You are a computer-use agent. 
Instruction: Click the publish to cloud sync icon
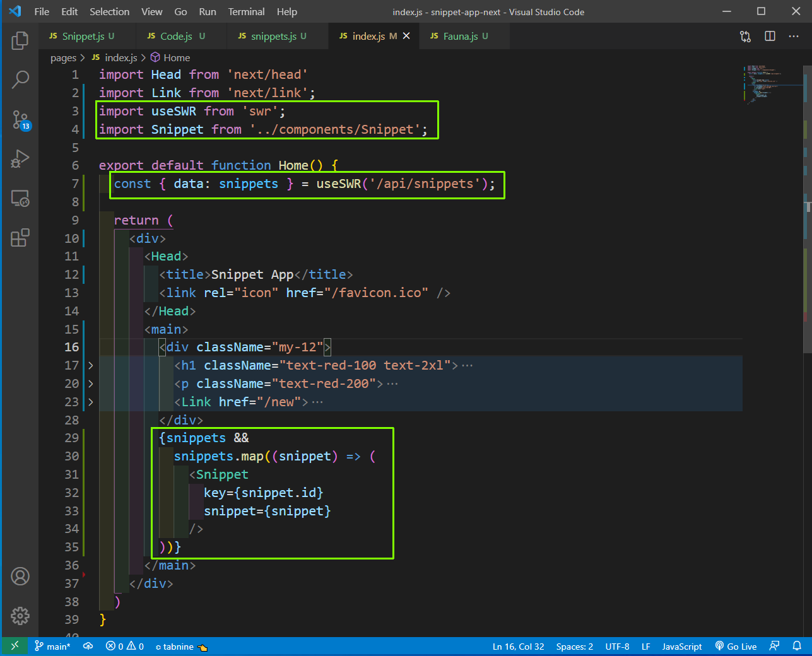[88, 646]
